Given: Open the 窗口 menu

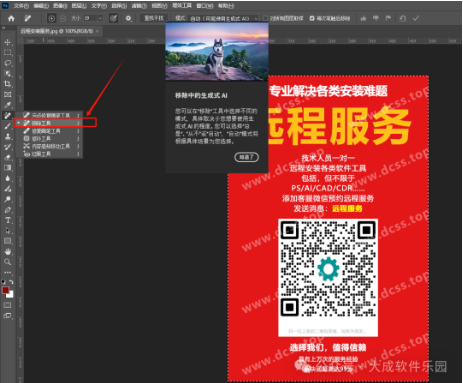Looking at the screenshot, I should [x=205, y=6].
